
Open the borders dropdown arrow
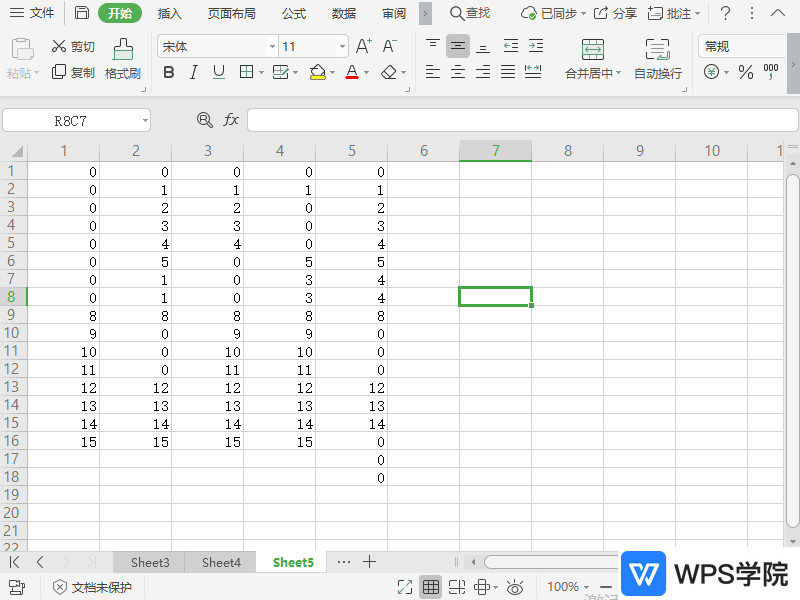261,73
